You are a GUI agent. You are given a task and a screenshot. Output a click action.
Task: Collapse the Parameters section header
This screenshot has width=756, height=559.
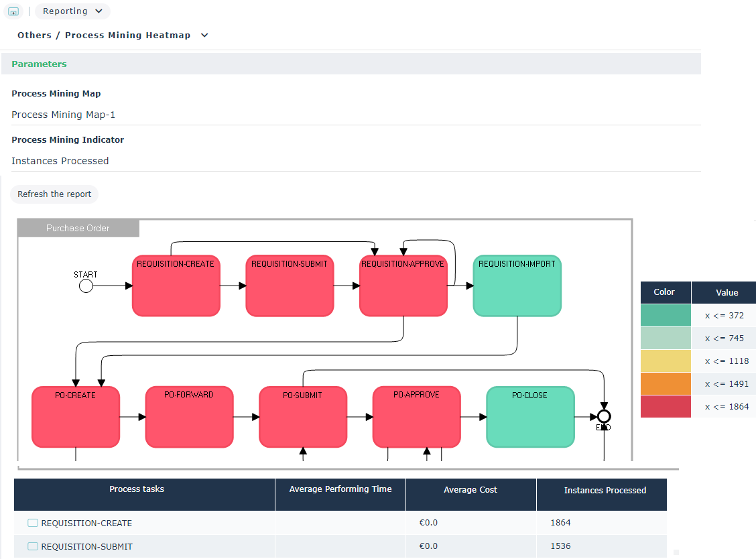(39, 64)
